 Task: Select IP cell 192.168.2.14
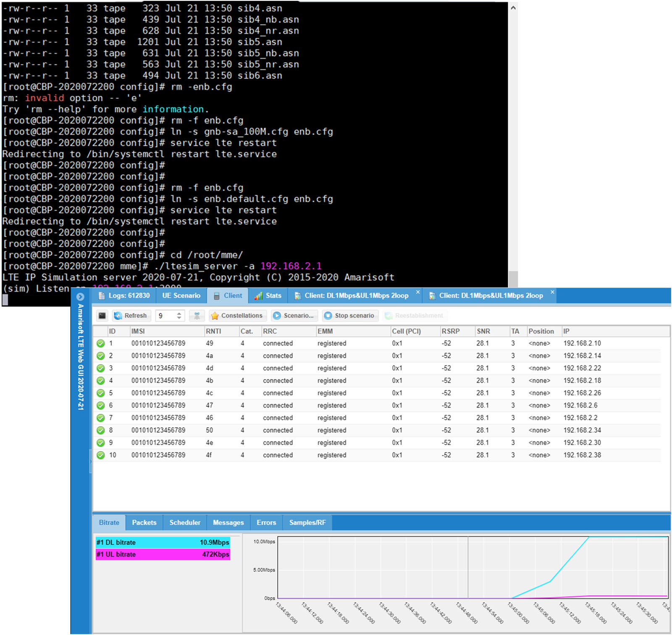(x=582, y=356)
